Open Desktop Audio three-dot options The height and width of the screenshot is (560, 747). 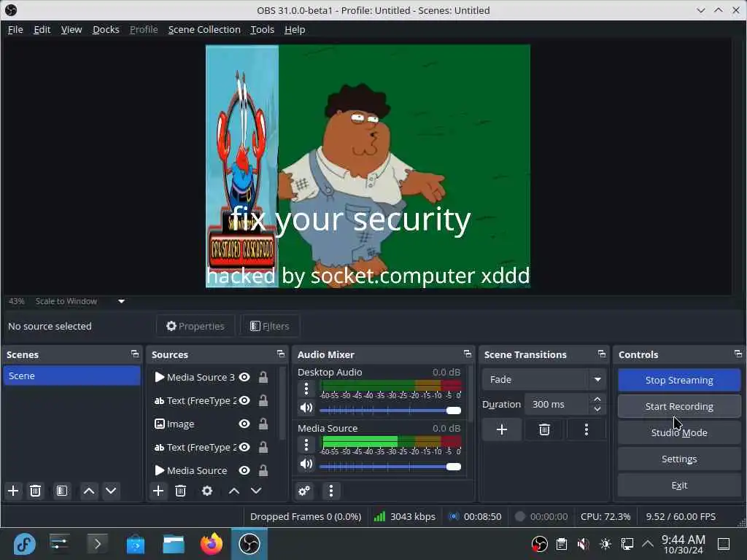click(x=306, y=389)
